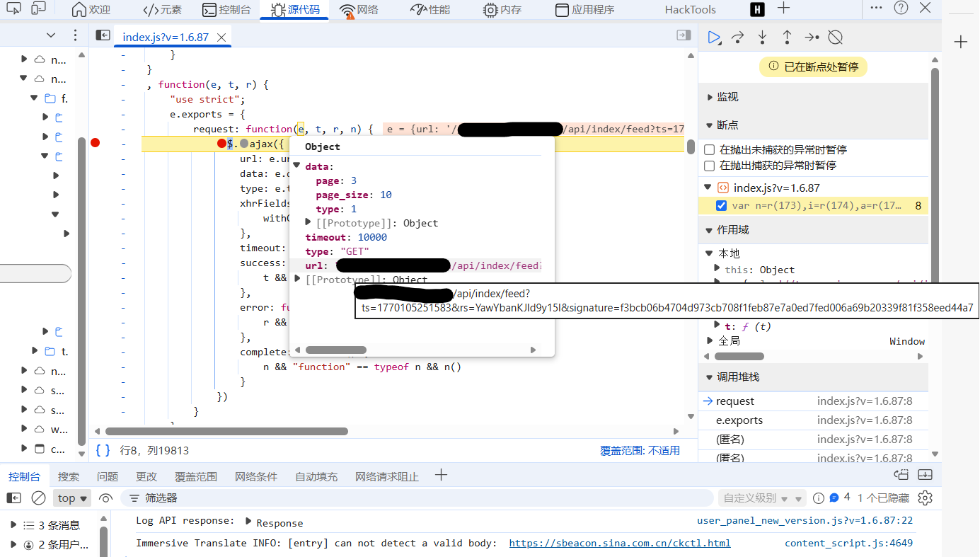Open the sbeacon.sina.com.cn link
Viewport: 980px width, 557px height.
[619, 544]
